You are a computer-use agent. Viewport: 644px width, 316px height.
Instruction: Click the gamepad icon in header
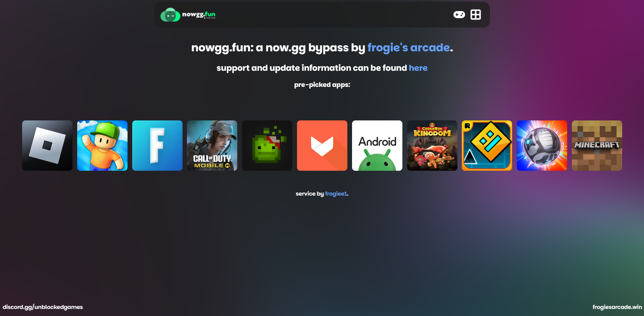[459, 15]
